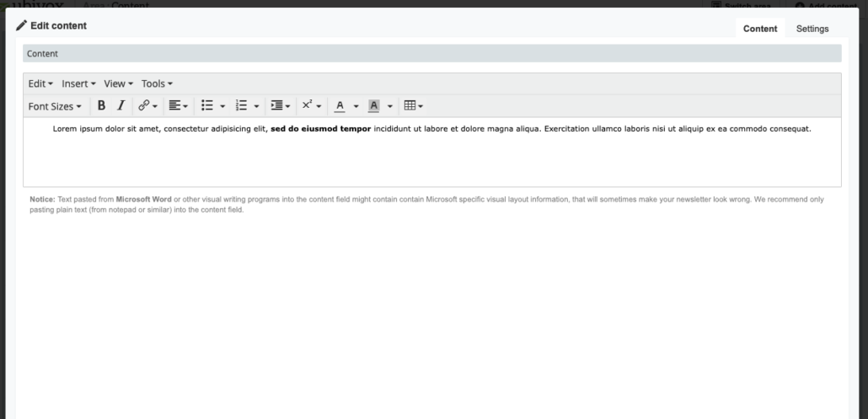This screenshot has height=419, width=868.
Task: Click the numbered list icon
Action: point(241,105)
